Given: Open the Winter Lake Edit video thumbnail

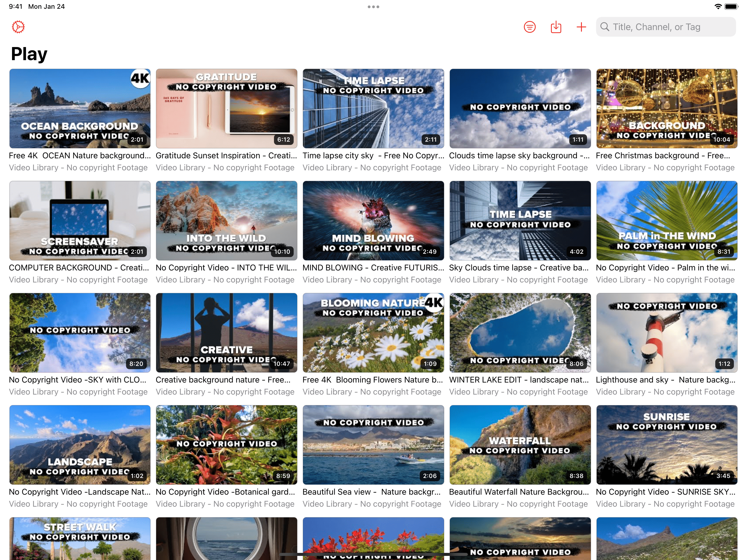Looking at the screenshot, I should (520, 333).
